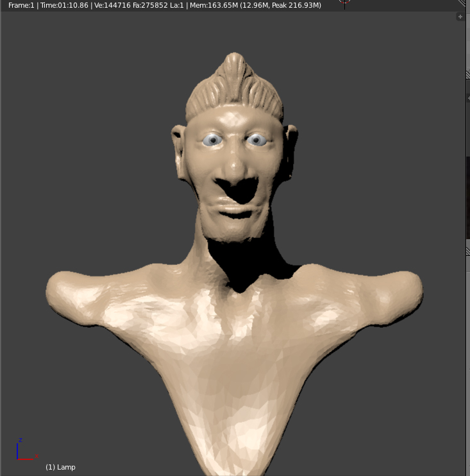The width and height of the screenshot is (470, 476).
Task: Open the properties region with the plus icon
Action: [460, 17]
